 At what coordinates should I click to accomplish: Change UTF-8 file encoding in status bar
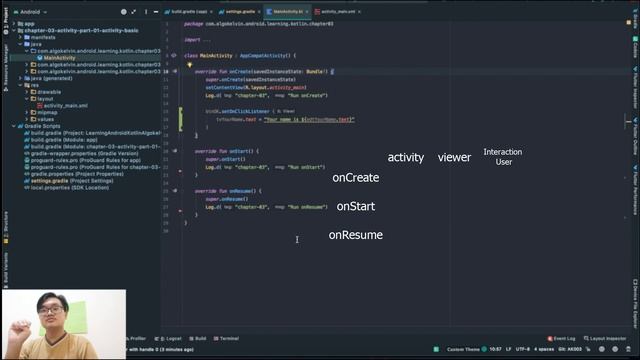tap(522, 349)
